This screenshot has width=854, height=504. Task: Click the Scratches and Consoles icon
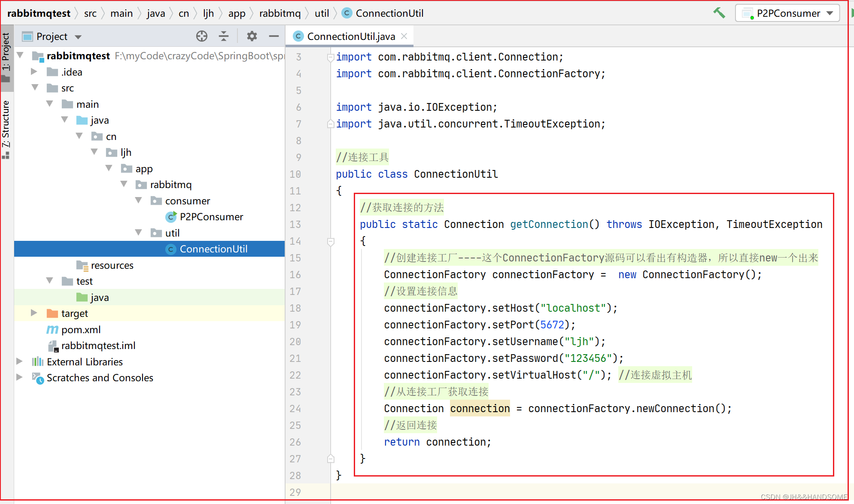[38, 378]
